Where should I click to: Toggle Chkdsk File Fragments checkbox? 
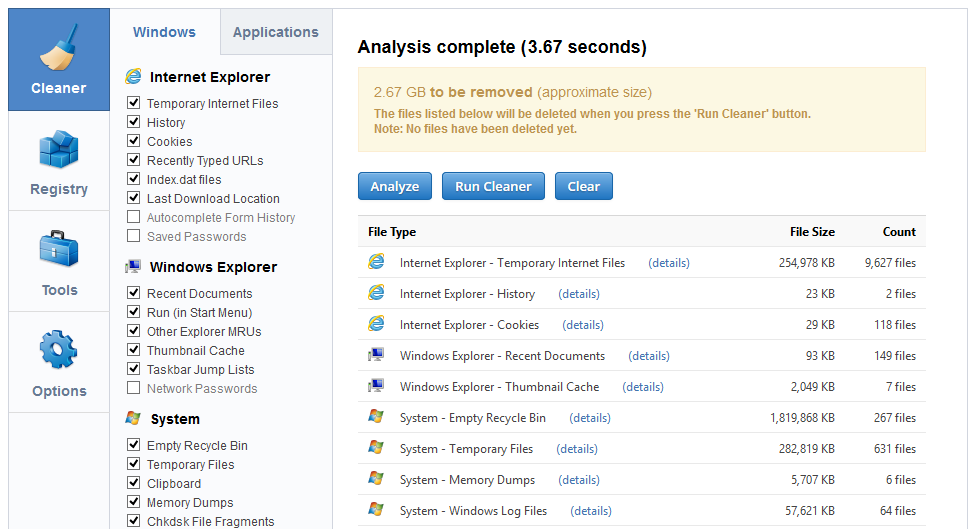point(133,520)
